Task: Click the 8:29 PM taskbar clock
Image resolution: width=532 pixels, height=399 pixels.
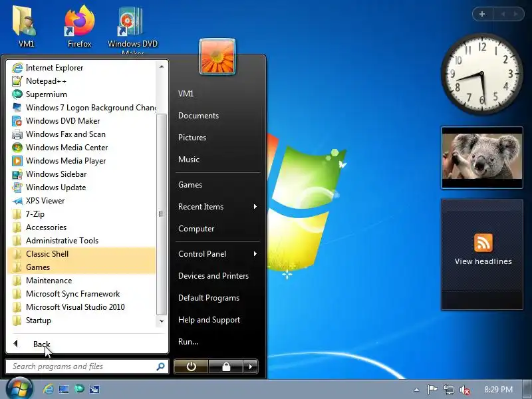Action: click(498, 389)
